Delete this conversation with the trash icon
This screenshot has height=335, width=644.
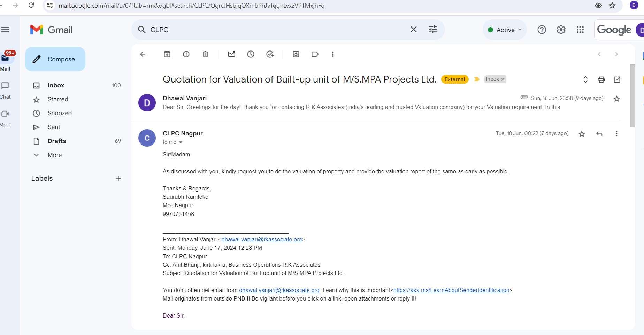click(206, 54)
